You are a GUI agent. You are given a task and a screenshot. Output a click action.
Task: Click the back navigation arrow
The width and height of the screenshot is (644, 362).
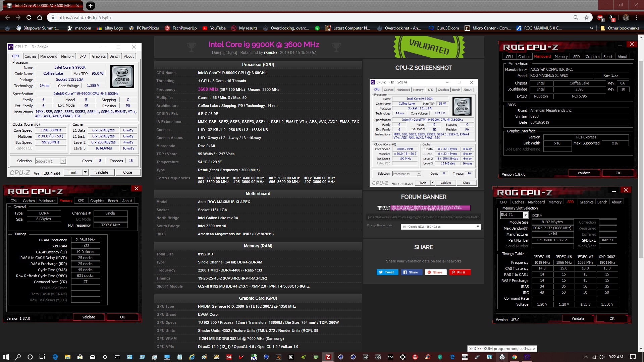click(x=7, y=17)
